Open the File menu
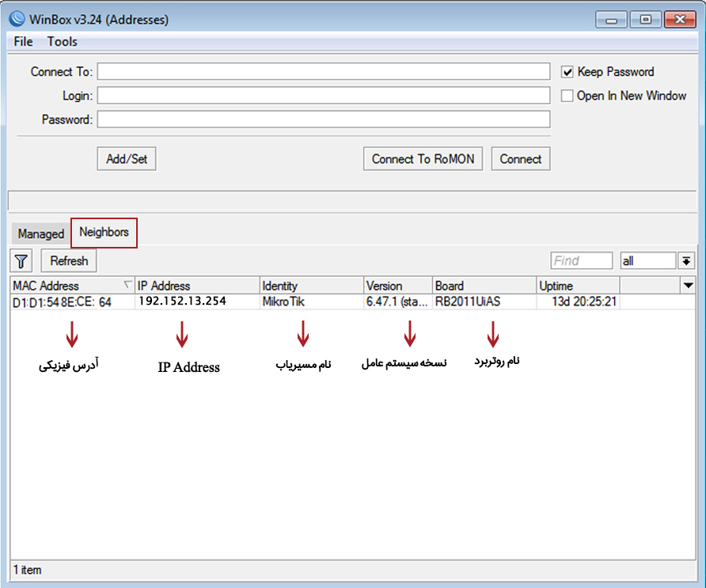The height and width of the screenshot is (588, 706). pyautogui.click(x=23, y=41)
